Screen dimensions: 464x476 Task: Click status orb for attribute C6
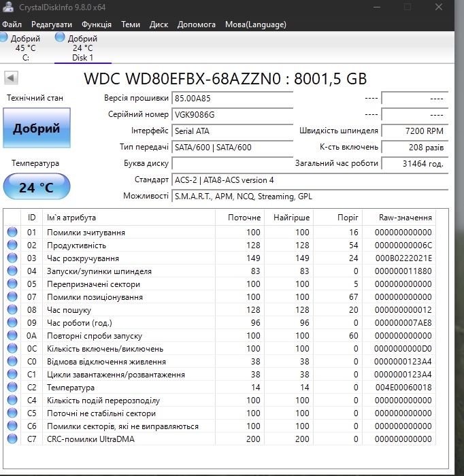pyautogui.click(x=12, y=426)
